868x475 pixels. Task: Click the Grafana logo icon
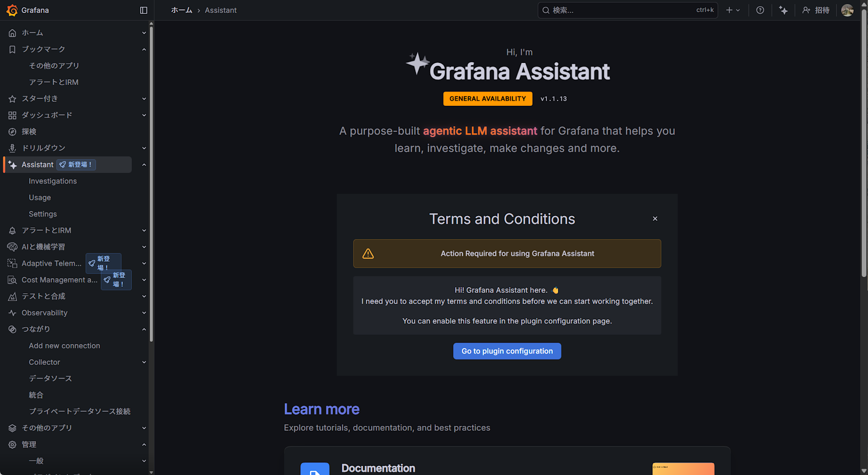point(12,10)
